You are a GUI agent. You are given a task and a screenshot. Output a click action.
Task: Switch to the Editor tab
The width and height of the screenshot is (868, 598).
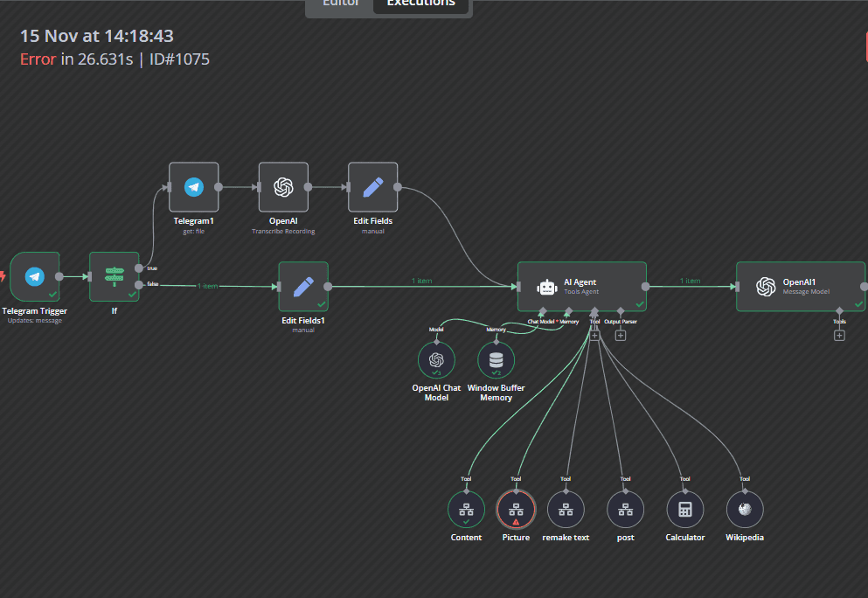(x=340, y=3)
